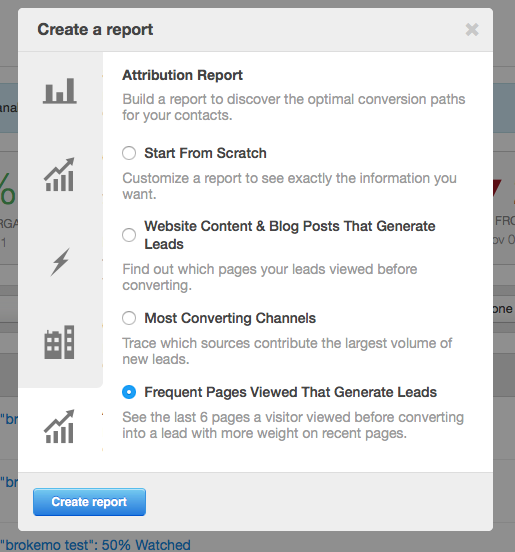Select the lightning bolt report icon
Screen dimensions: 515x552
pos(60,262)
